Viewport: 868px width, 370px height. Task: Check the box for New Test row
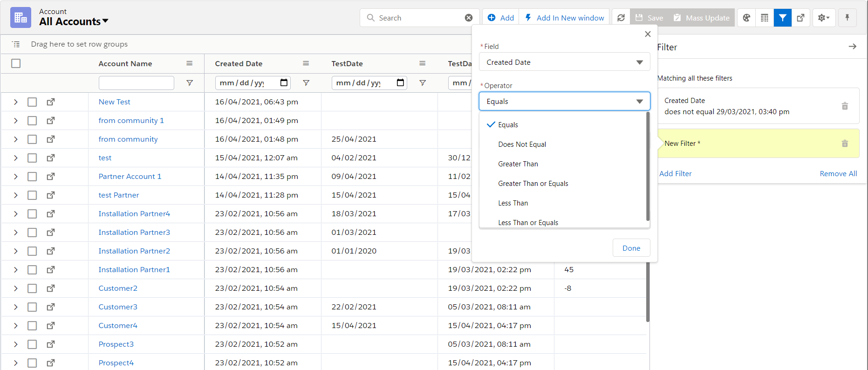[32, 102]
